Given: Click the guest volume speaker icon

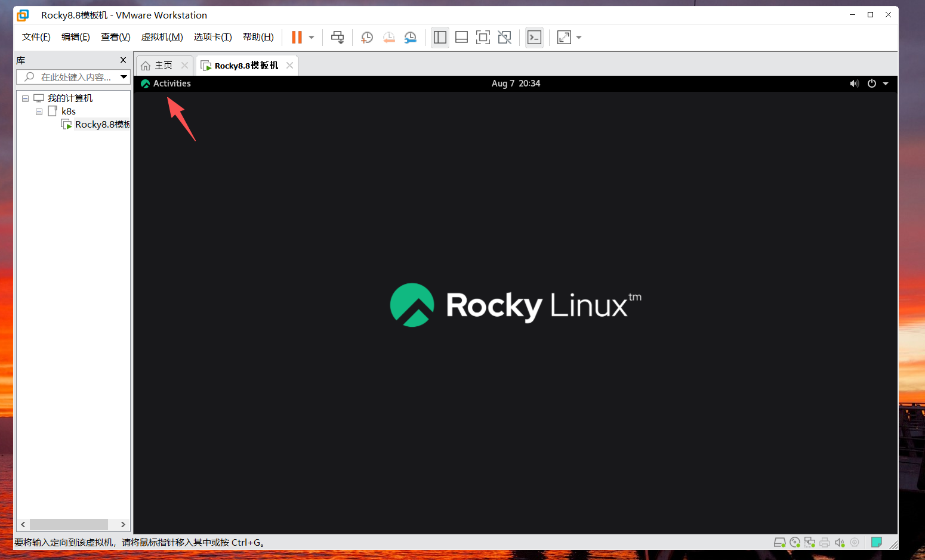Looking at the screenshot, I should [855, 83].
